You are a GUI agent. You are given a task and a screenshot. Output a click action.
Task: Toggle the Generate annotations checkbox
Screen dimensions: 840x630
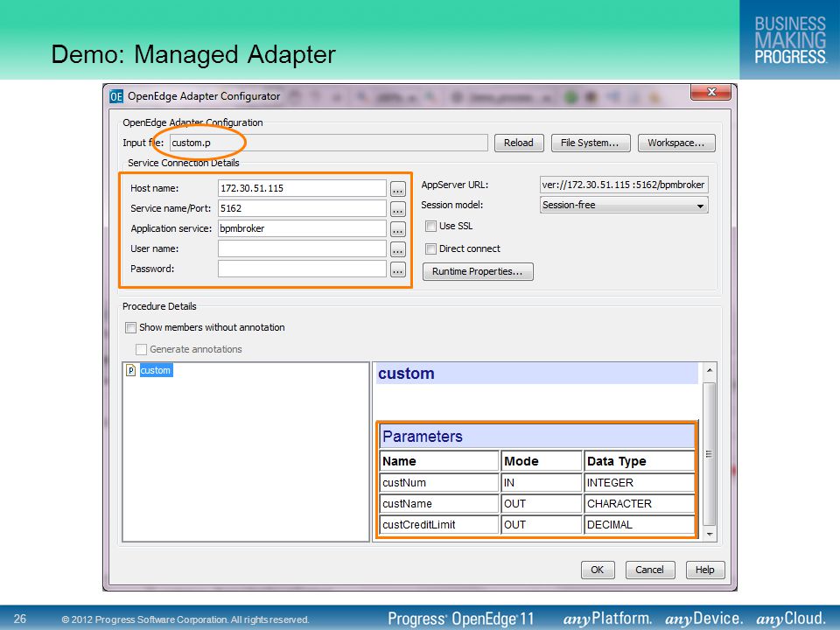(x=142, y=349)
